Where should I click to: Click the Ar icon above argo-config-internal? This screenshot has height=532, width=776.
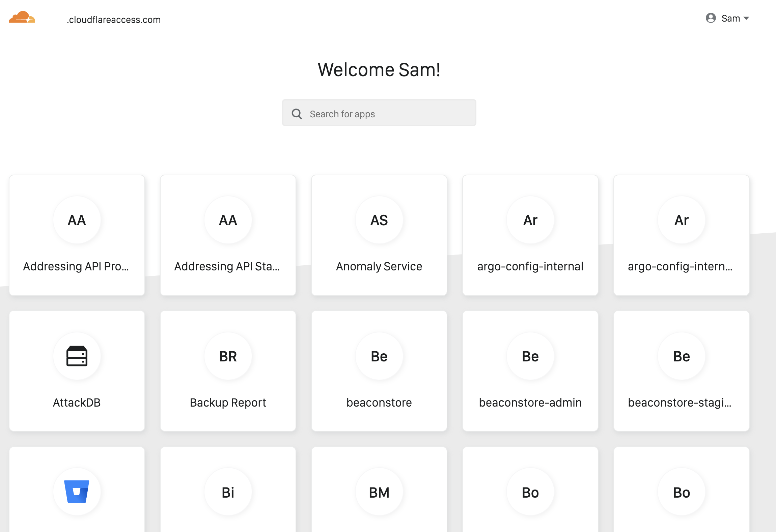pos(530,220)
